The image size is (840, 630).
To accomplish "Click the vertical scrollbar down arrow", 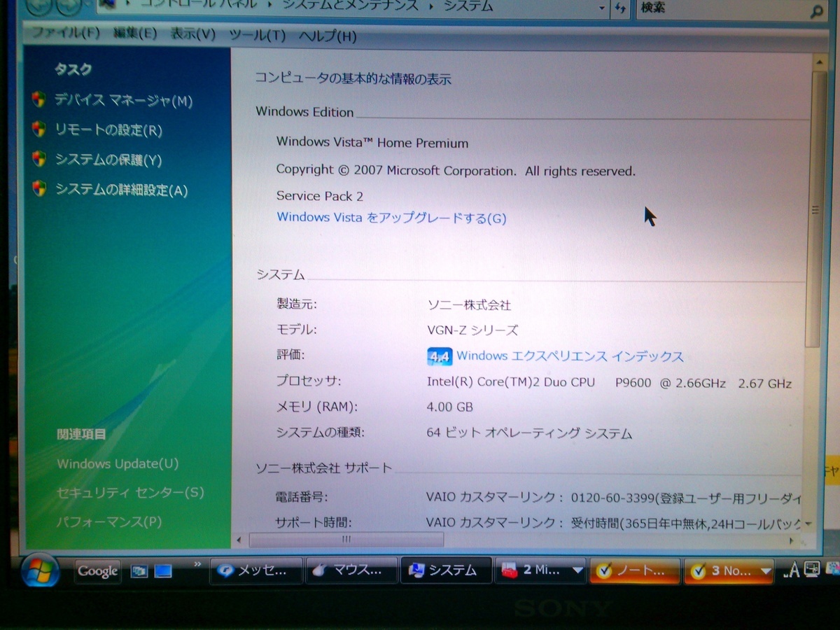I will click(808, 524).
